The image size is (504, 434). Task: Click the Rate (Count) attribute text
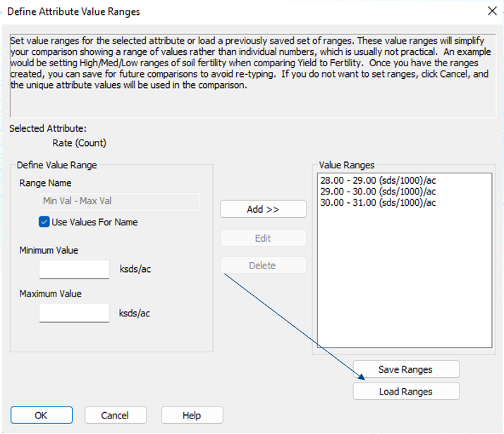pyautogui.click(x=80, y=142)
